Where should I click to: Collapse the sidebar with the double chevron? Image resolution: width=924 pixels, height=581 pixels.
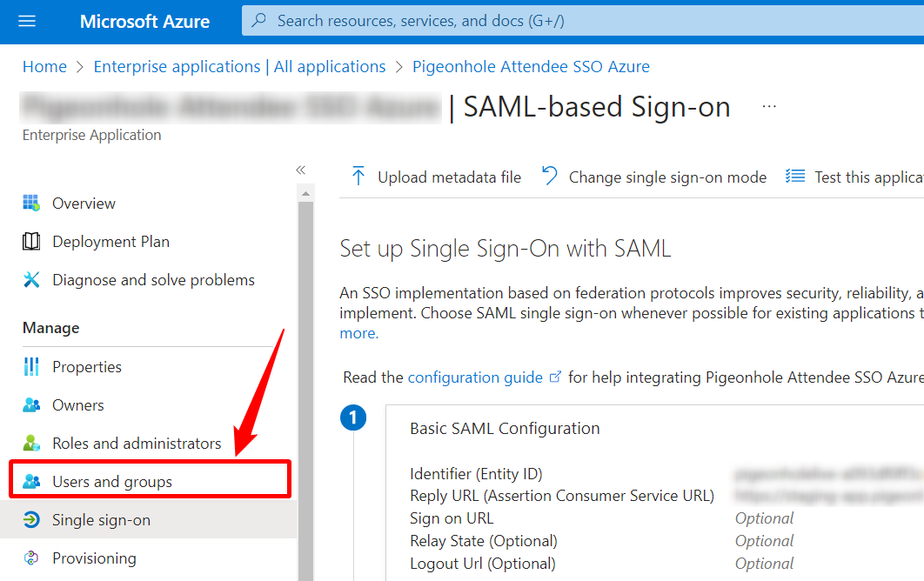point(300,170)
